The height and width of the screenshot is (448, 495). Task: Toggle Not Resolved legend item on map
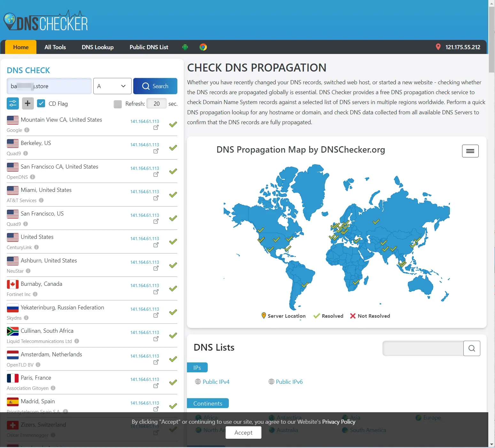tap(370, 316)
